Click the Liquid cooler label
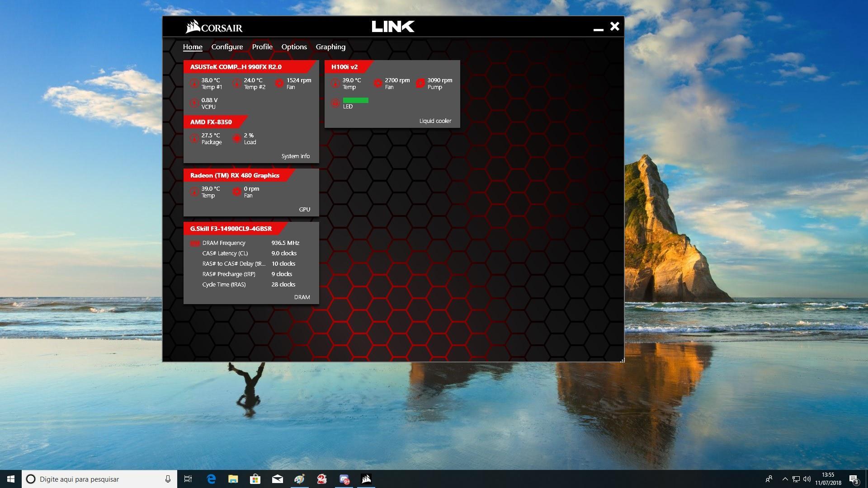 click(435, 121)
